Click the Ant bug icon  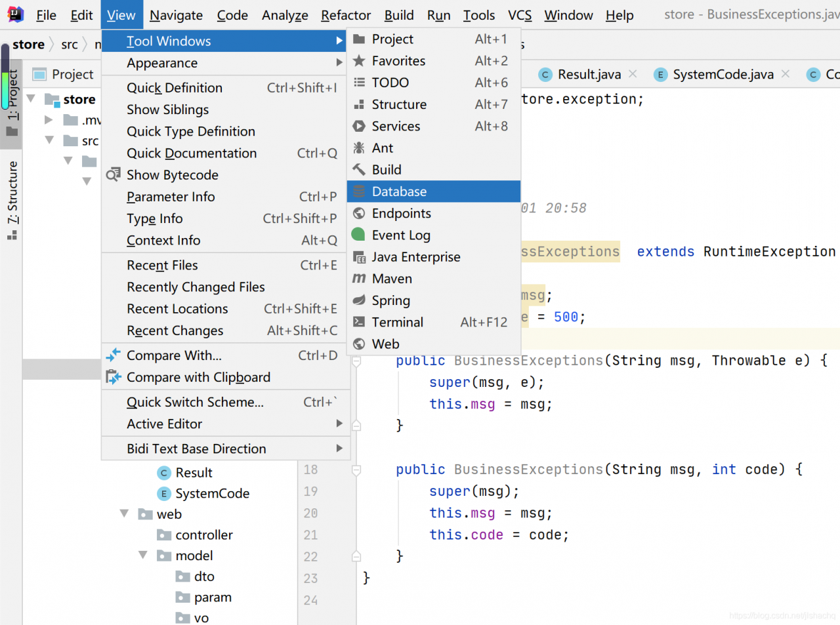tap(359, 148)
